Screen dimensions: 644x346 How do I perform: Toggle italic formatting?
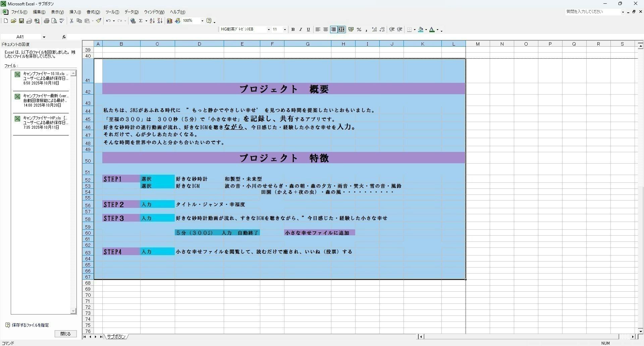[x=301, y=30]
